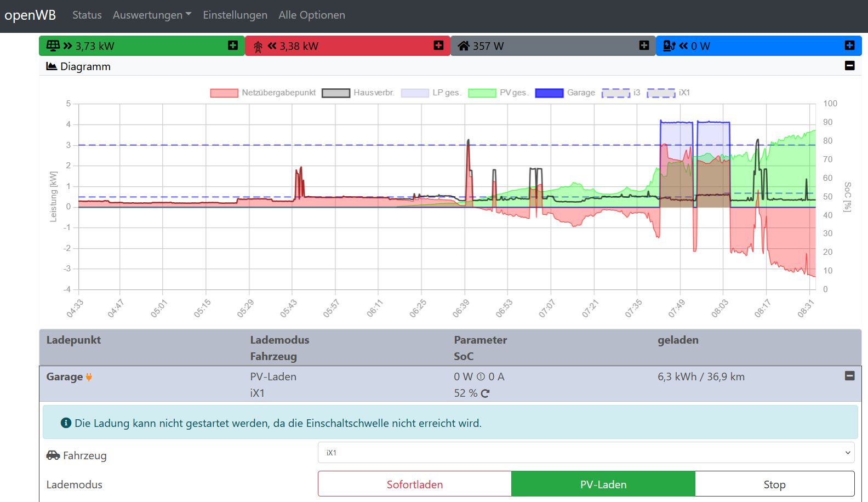Click the red Netzübergabepunkt color swatch
The height and width of the screenshot is (502, 868).
(x=224, y=93)
